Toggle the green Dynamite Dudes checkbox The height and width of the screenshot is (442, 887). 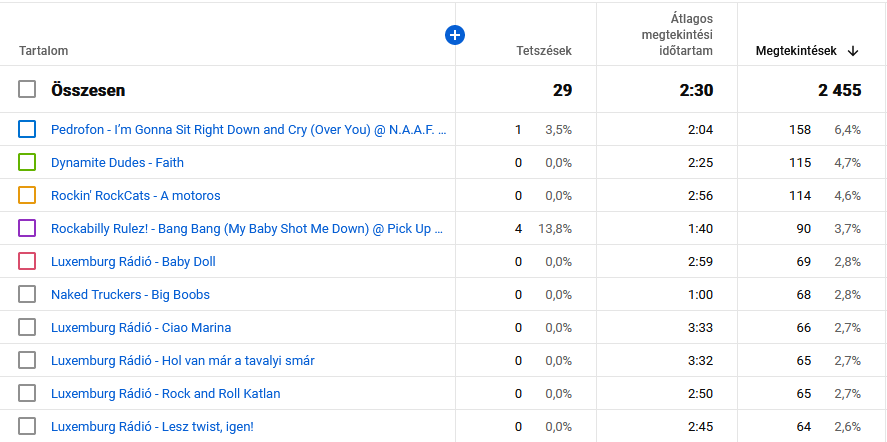(x=27, y=162)
